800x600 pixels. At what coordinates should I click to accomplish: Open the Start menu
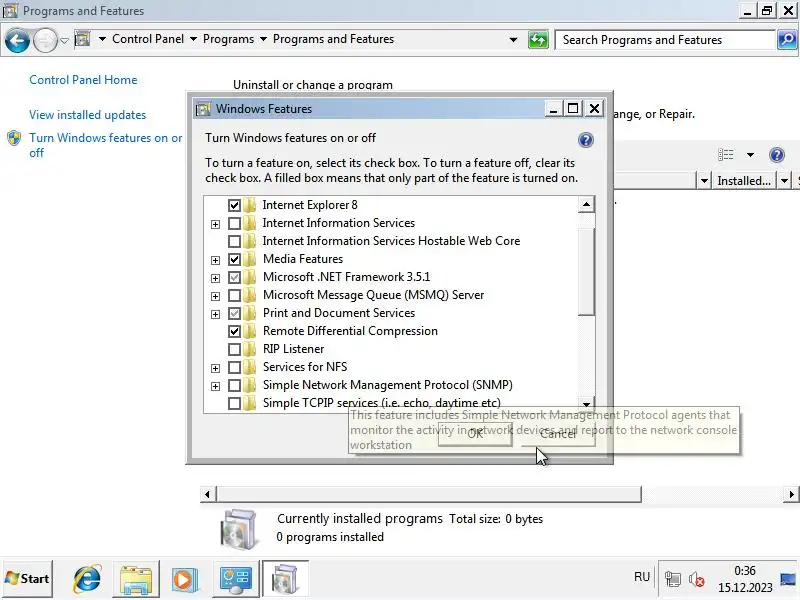tap(27, 579)
